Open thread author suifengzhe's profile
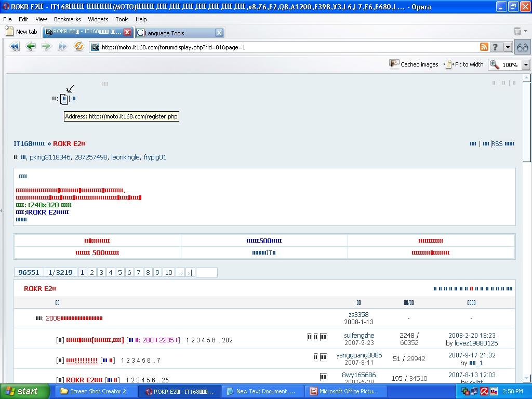The image size is (532, 399). tap(359, 335)
